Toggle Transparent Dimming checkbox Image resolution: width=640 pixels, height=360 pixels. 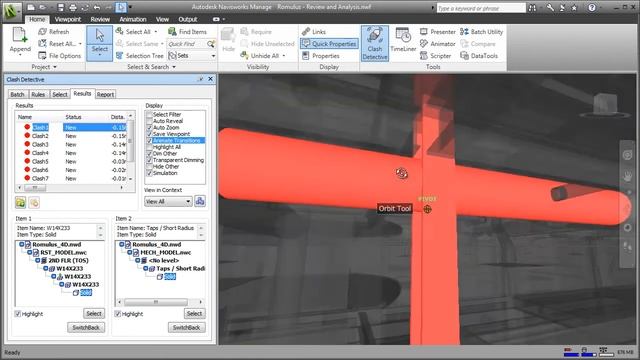click(x=149, y=160)
